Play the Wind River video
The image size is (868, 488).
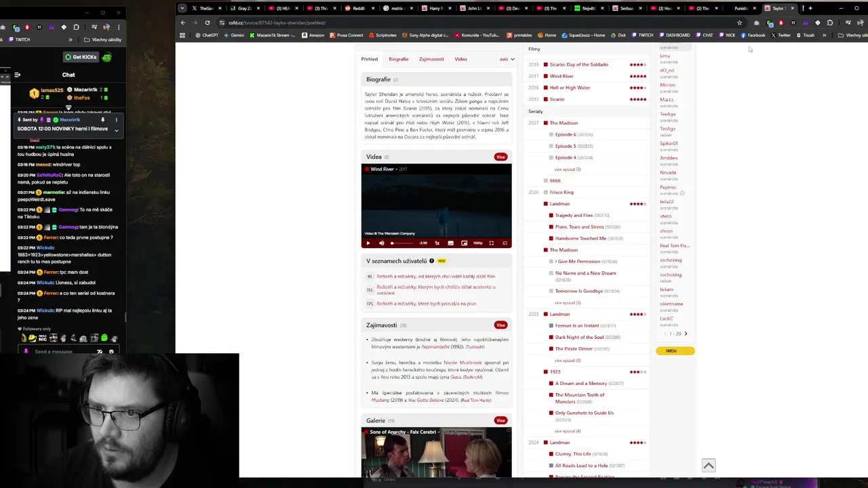point(368,243)
